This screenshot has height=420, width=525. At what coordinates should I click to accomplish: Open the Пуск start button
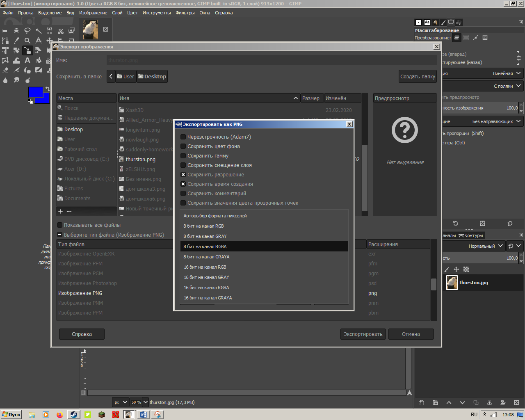pyautogui.click(x=11, y=415)
